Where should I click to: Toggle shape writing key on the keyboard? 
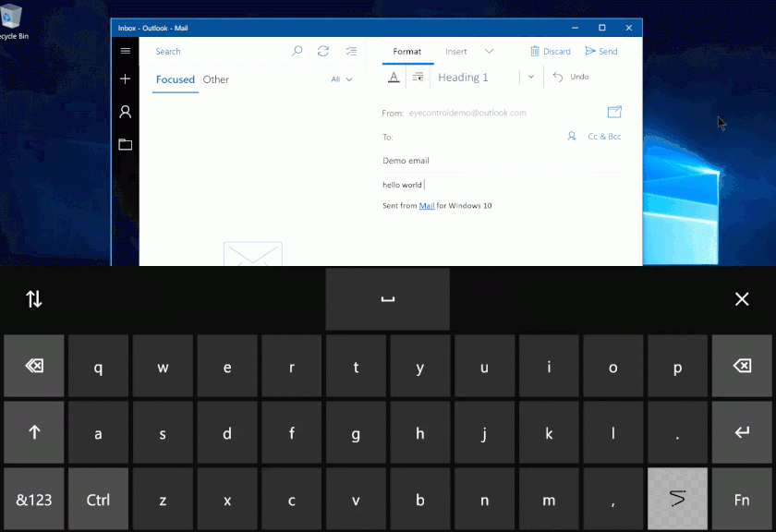[x=677, y=499]
